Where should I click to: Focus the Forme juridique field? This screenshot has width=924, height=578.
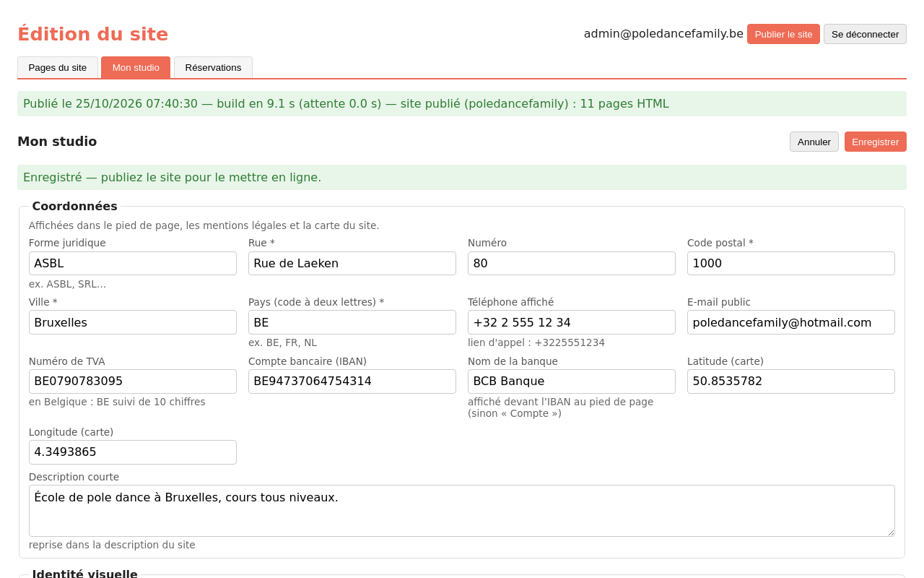pyautogui.click(x=133, y=263)
